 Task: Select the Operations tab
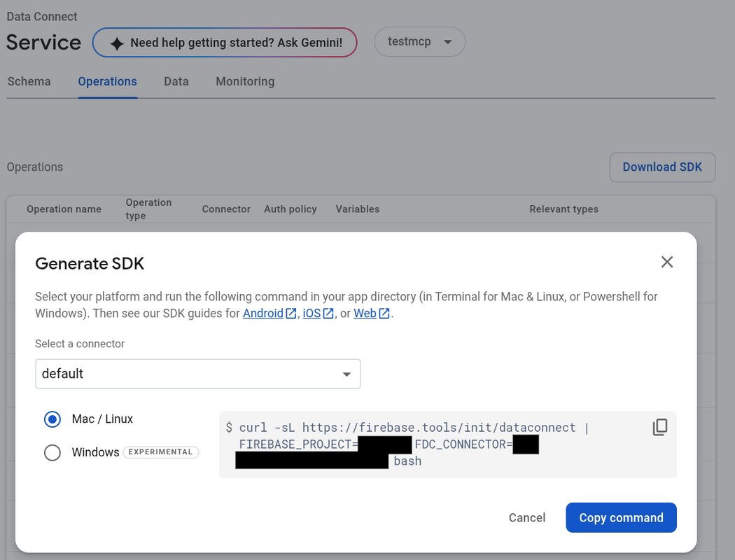[x=107, y=81]
